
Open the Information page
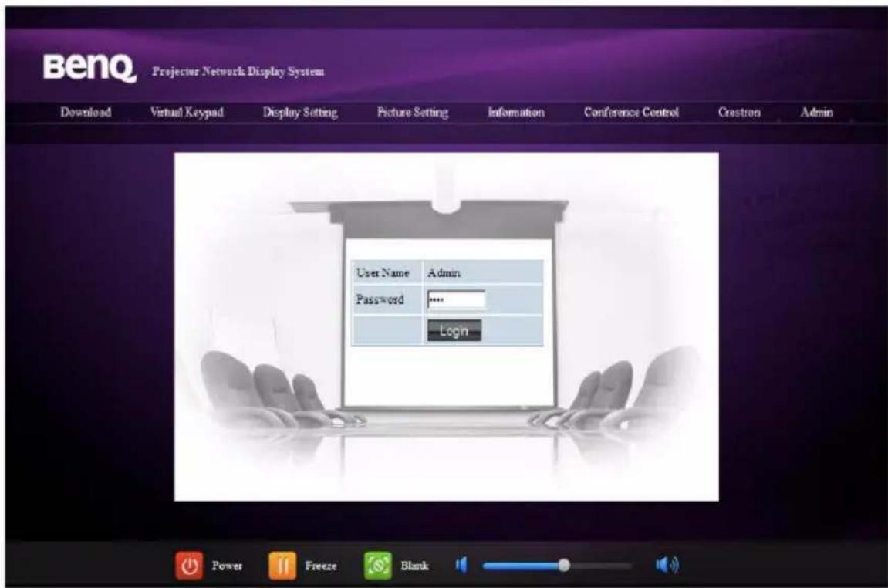(x=516, y=112)
